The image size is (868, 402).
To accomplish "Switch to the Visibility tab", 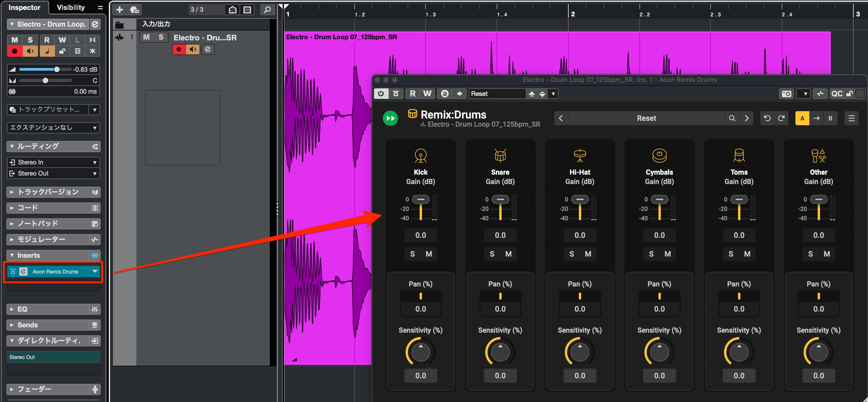I will (x=71, y=7).
